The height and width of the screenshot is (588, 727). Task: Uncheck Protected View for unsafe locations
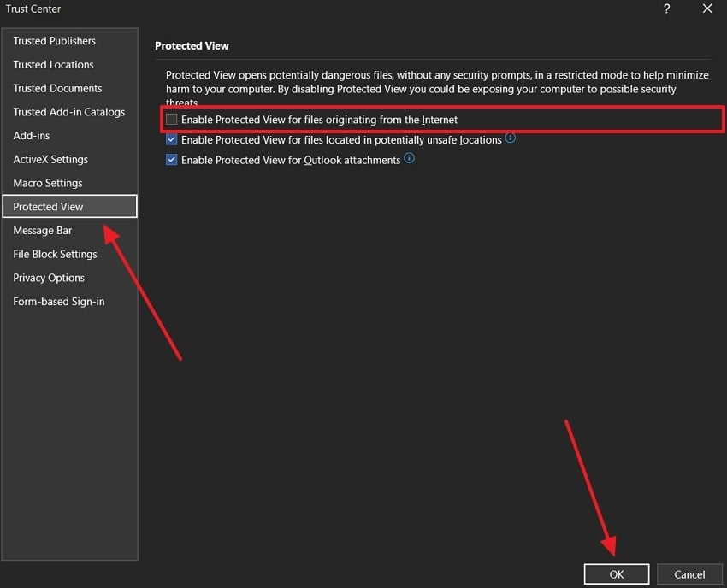pos(172,139)
